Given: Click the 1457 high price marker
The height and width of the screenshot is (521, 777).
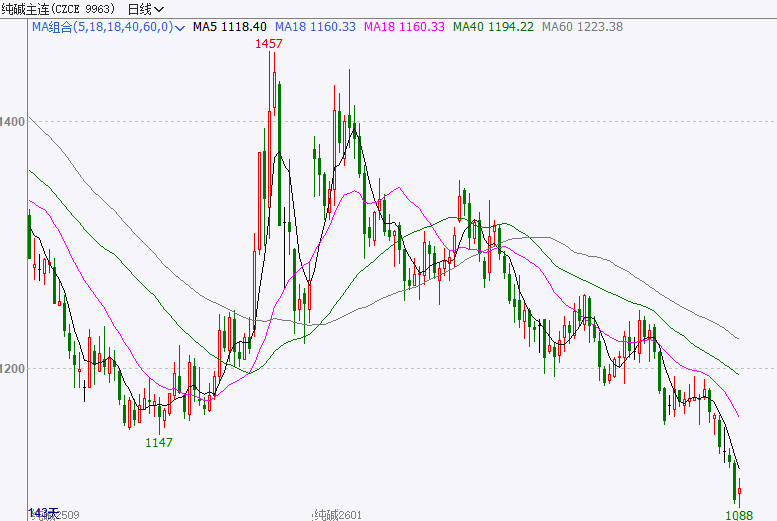Looking at the screenshot, I should coord(271,45).
